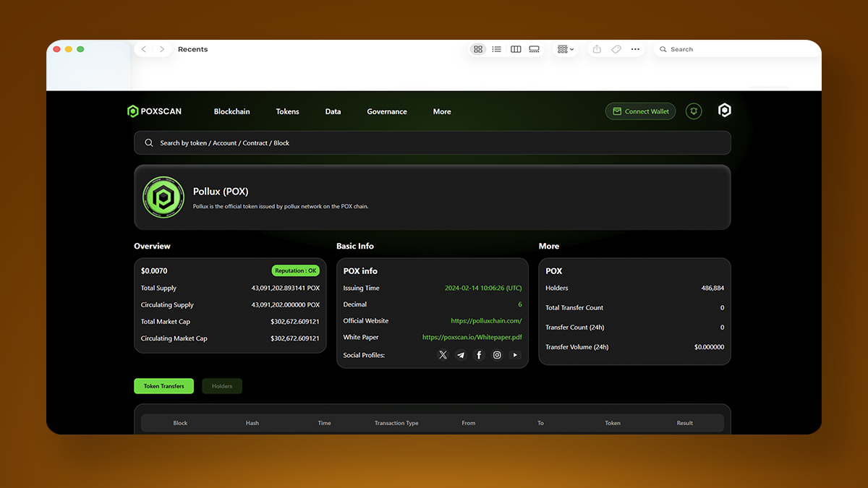Click the Decimal value 6
The width and height of the screenshot is (868, 488).
coord(520,304)
